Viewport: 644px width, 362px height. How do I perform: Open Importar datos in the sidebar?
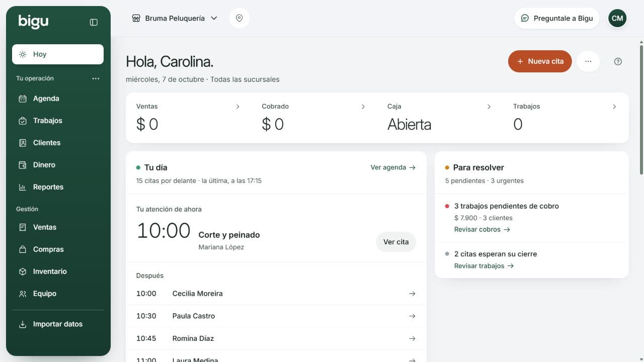58,324
